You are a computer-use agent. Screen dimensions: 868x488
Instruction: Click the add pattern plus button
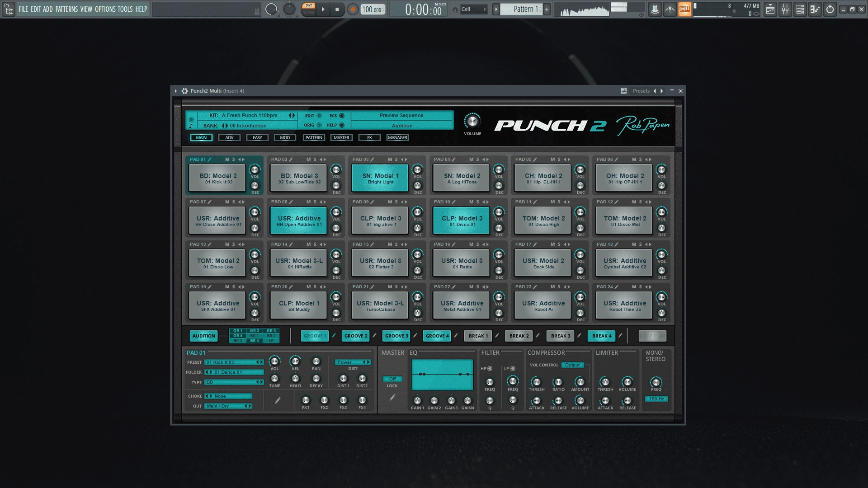point(547,9)
